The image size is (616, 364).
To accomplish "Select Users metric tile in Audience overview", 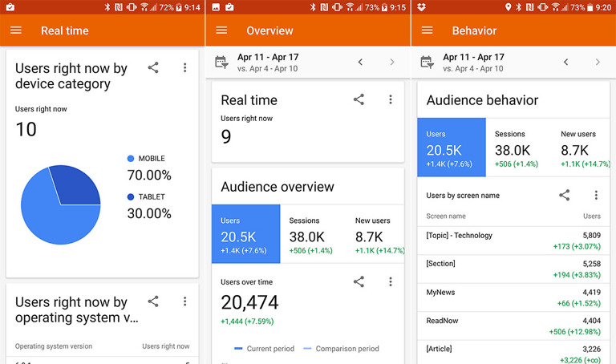I will [245, 233].
